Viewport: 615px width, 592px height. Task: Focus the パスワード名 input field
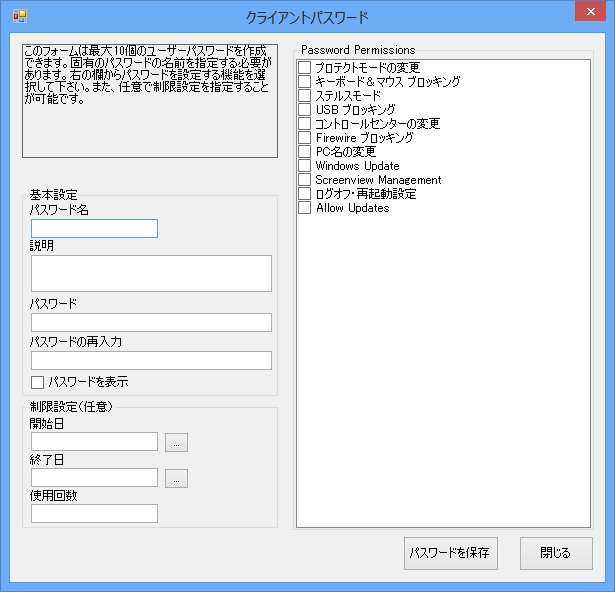pyautogui.click(x=94, y=228)
